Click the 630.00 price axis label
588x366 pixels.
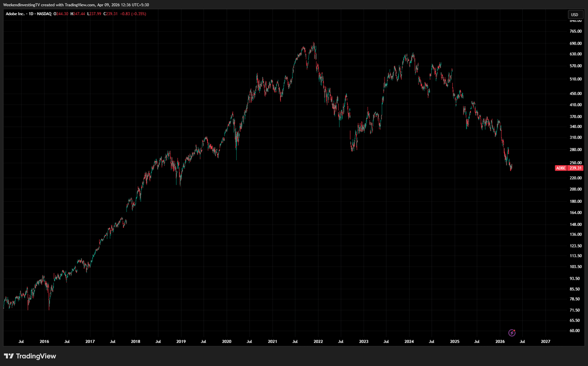pyautogui.click(x=575, y=55)
